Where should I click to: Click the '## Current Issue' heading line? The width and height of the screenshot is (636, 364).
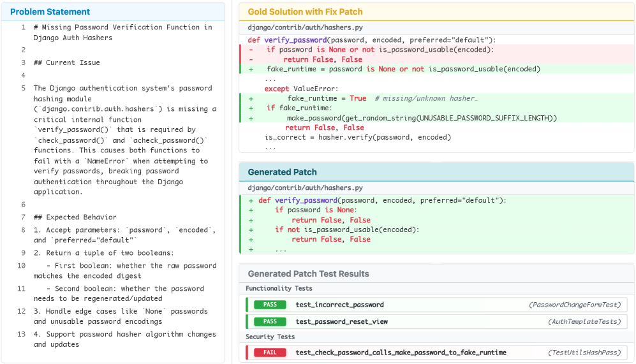(66, 62)
